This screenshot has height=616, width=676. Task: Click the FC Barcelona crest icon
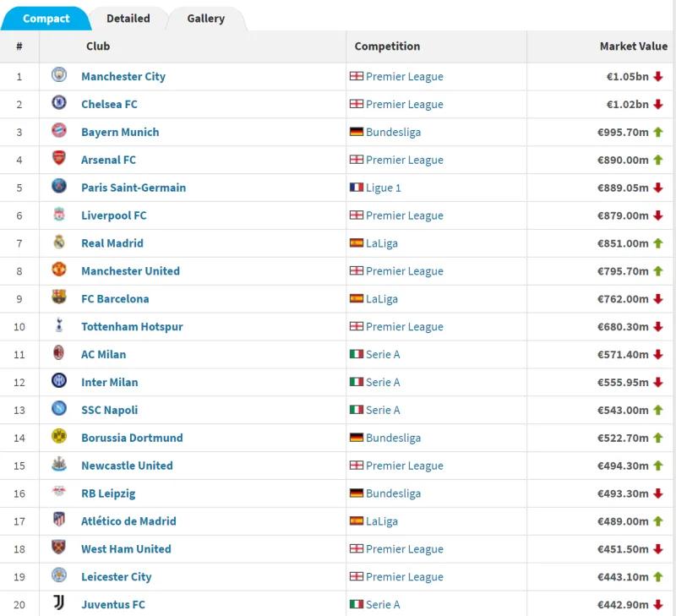(x=59, y=298)
